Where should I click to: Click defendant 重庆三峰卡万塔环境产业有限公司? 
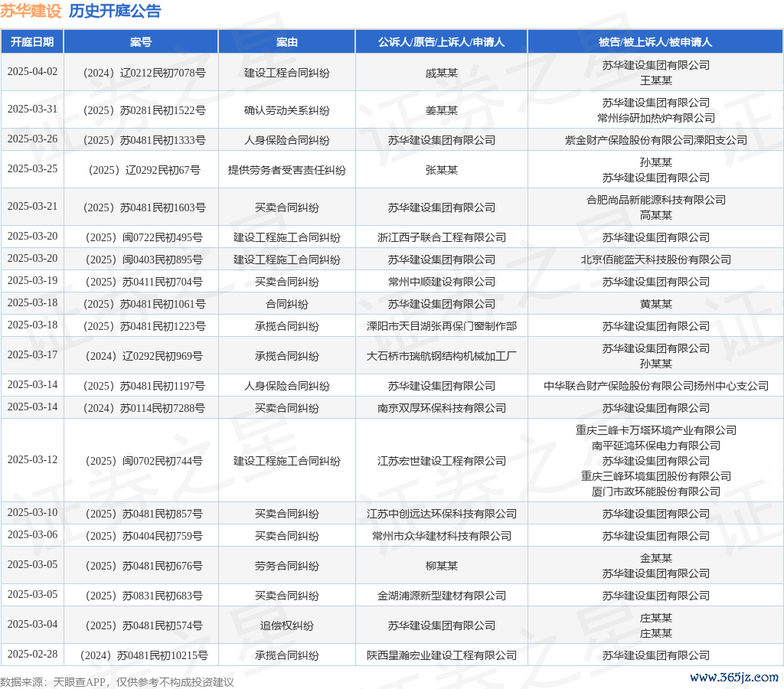click(x=656, y=430)
